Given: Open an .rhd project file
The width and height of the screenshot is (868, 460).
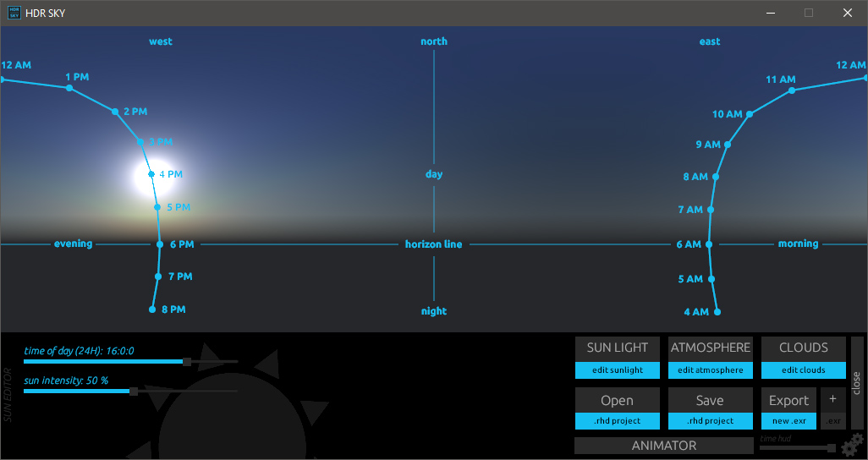Looking at the screenshot, I should point(618,421).
